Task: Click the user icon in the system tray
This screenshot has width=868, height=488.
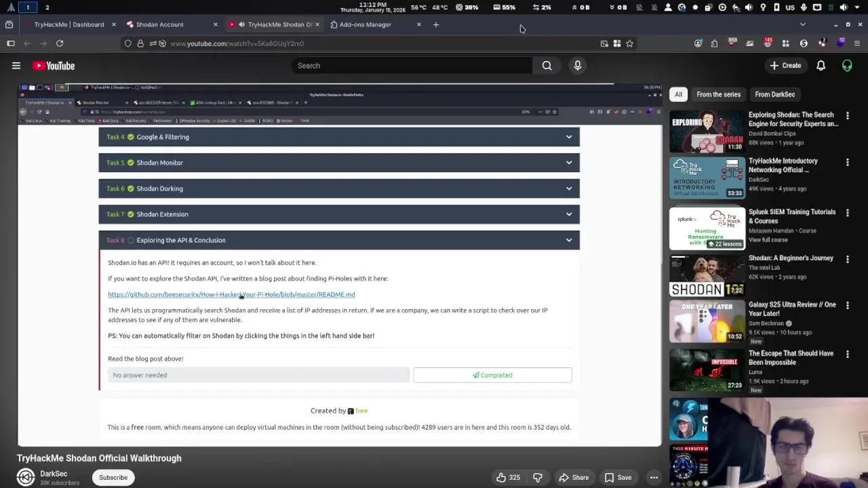Action: tap(668, 7)
